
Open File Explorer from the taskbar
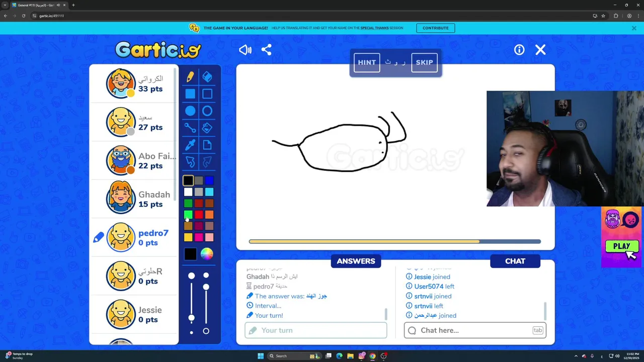pos(350,356)
